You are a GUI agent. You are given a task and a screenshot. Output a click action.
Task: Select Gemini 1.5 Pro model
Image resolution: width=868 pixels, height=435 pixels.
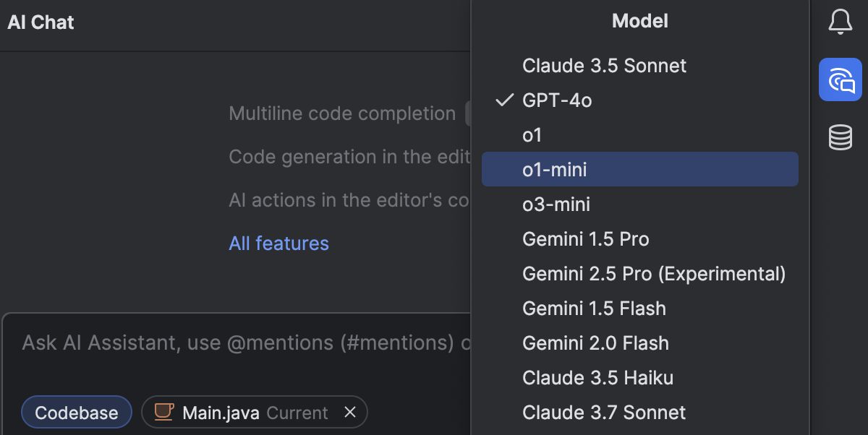coord(586,238)
